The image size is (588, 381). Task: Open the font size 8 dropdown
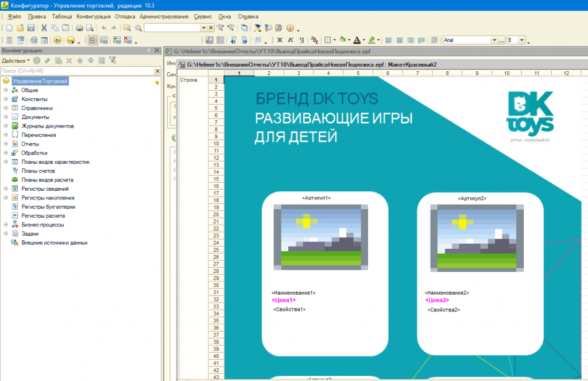click(x=521, y=40)
